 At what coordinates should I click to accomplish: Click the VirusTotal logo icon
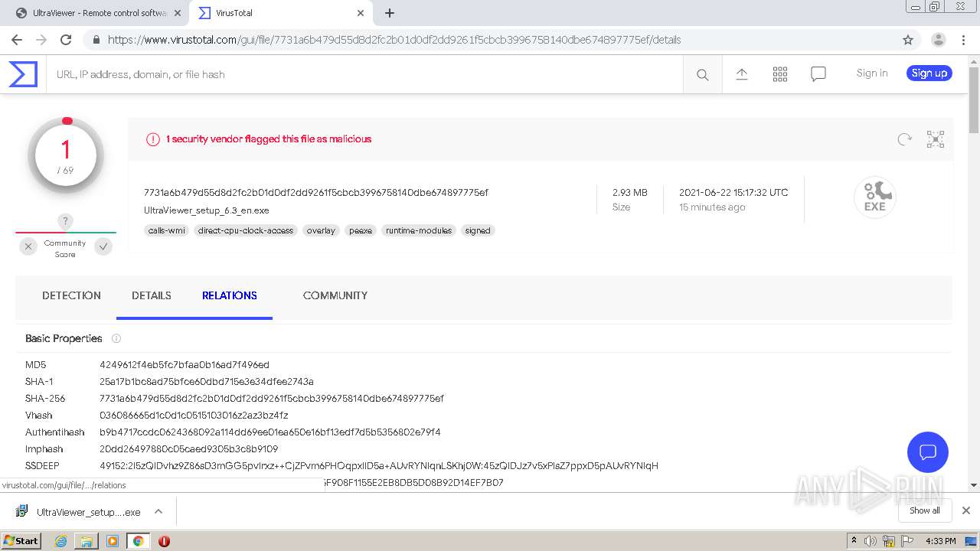pyautogui.click(x=23, y=74)
